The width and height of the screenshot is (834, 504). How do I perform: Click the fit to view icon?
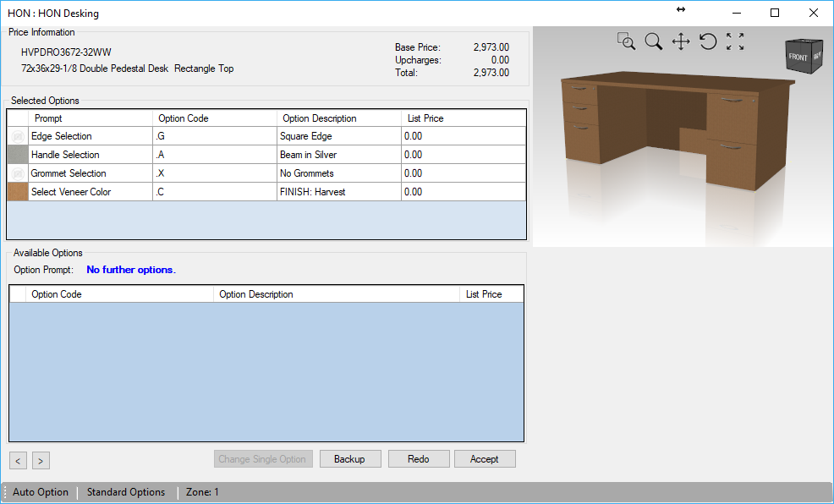point(735,41)
